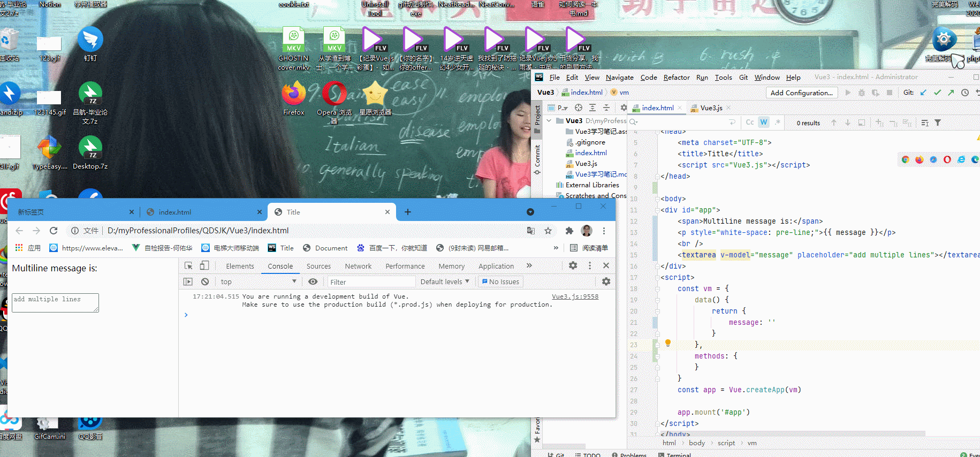The height and width of the screenshot is (457, 980).
Task: Open Chrome tab search dropdown
Action: (530, 212)
